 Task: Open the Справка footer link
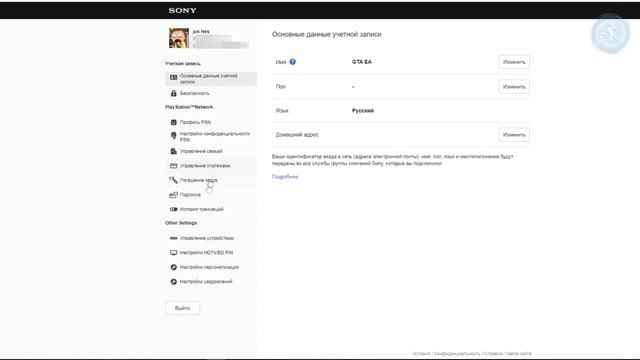(493, 353)
